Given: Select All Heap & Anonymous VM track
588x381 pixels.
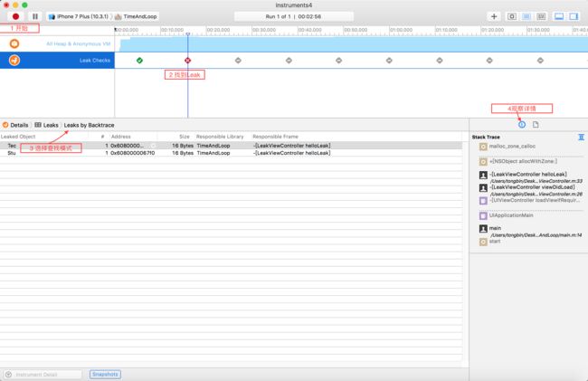Looking at the screenshot, I should tap(57, 43).
